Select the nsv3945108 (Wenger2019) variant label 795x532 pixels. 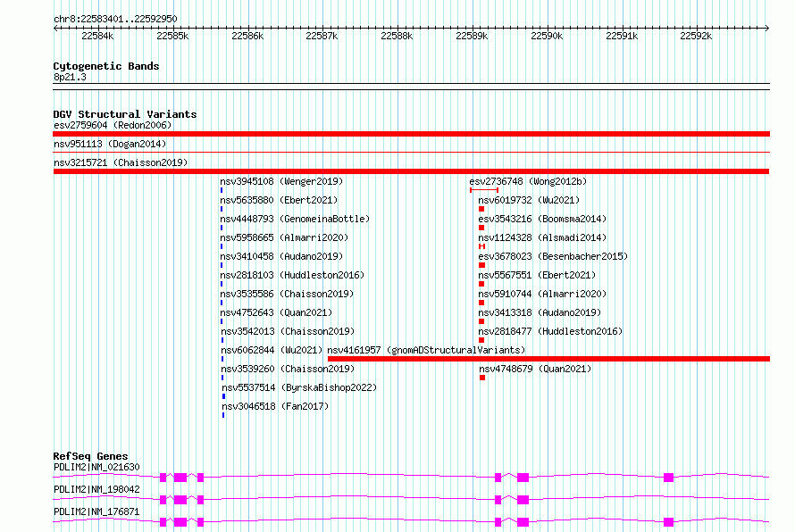pos(281,181)
